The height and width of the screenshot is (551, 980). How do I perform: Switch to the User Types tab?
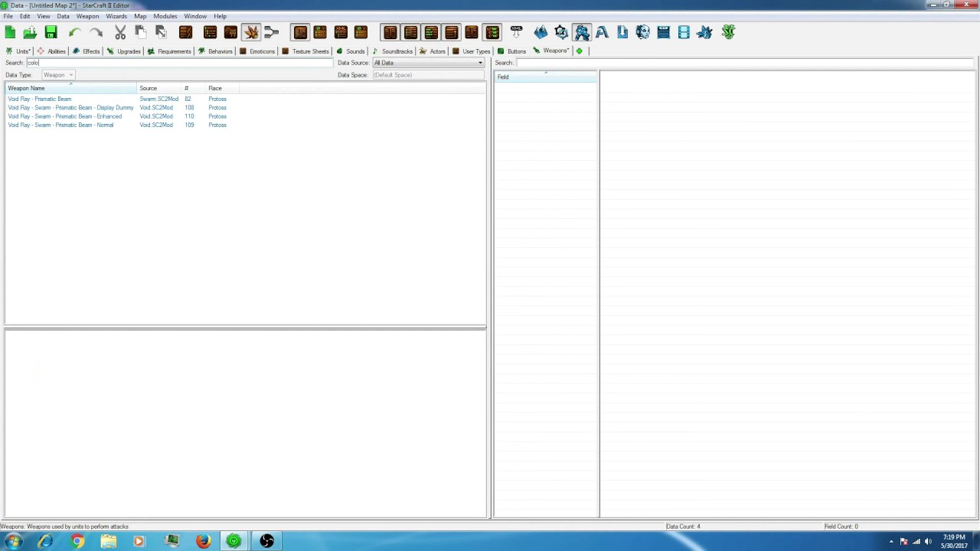pos(472,51)
